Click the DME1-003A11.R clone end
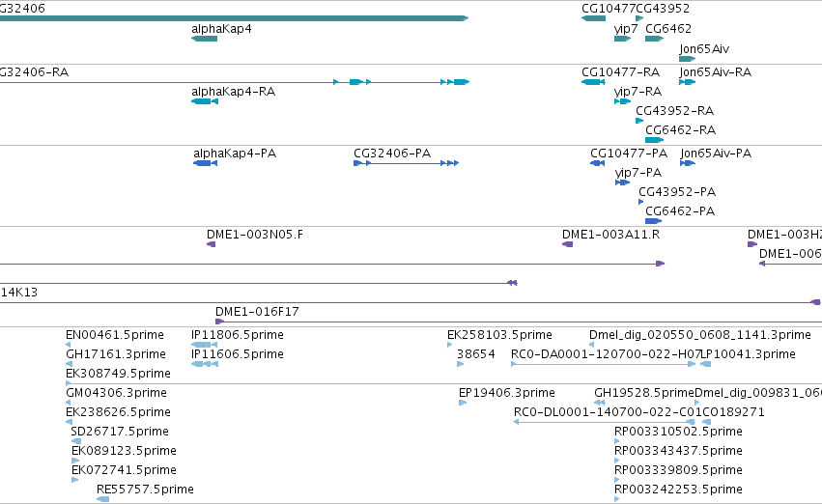The image size is (822, 504). coord(567,244)
